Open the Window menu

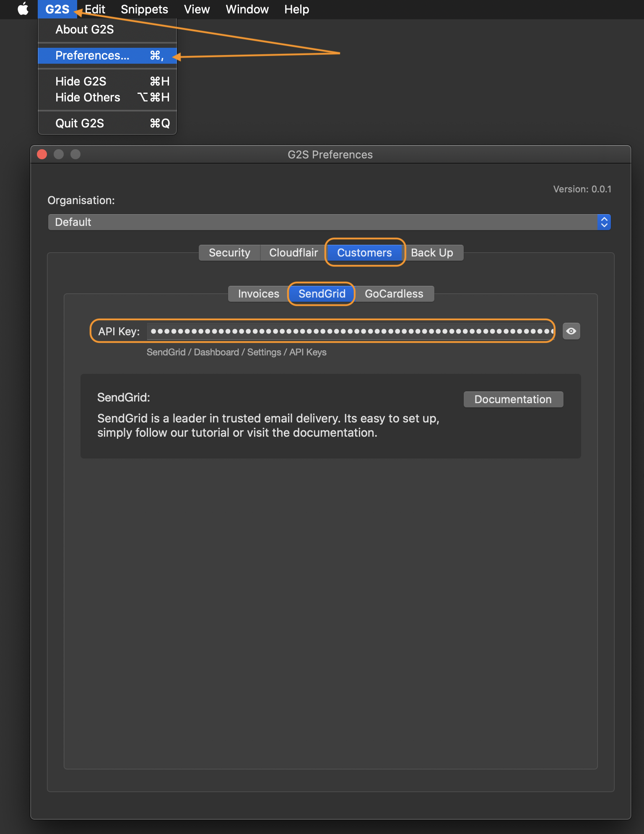247,9
